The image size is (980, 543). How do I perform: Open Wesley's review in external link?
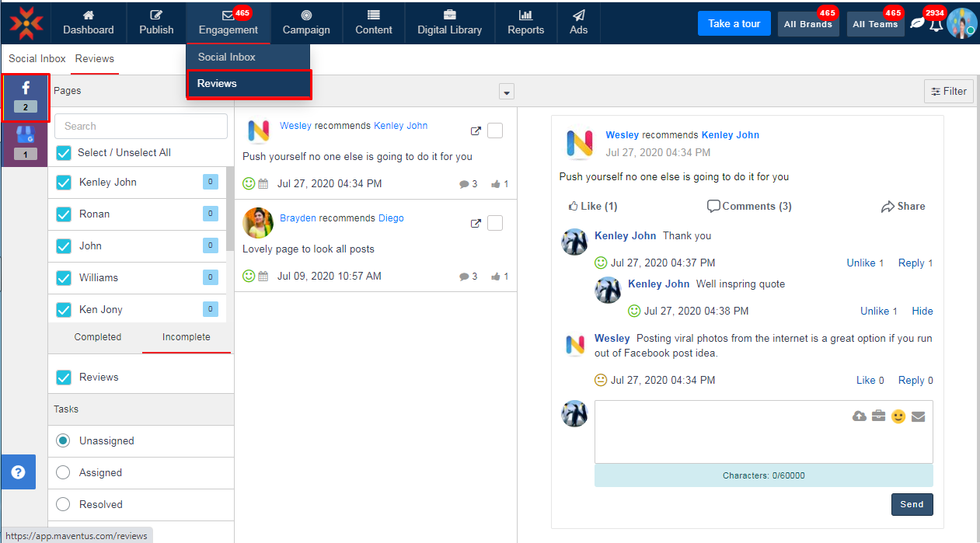pos(476,131)
